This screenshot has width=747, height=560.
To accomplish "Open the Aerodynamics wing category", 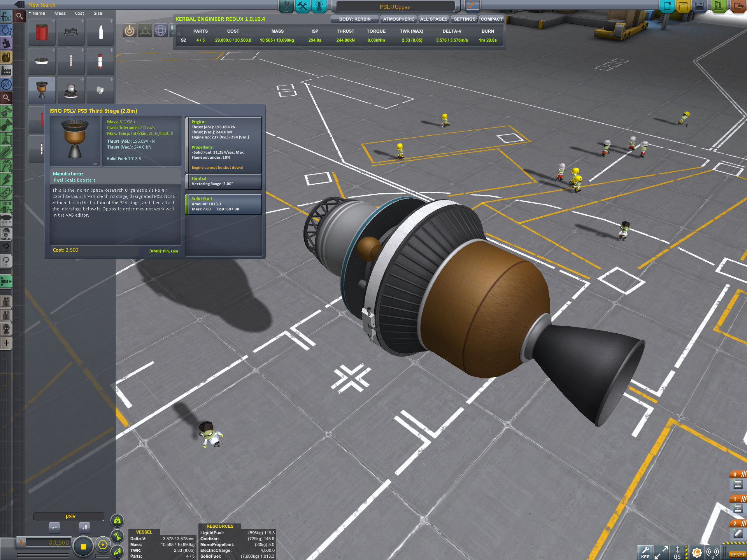I will (x=6, y=152).
